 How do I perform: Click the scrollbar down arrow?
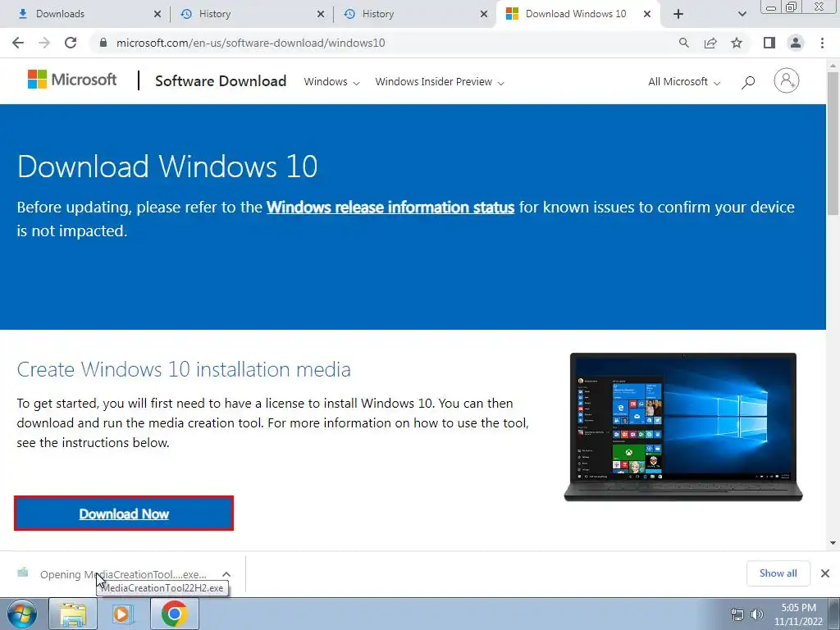point(833,543)
